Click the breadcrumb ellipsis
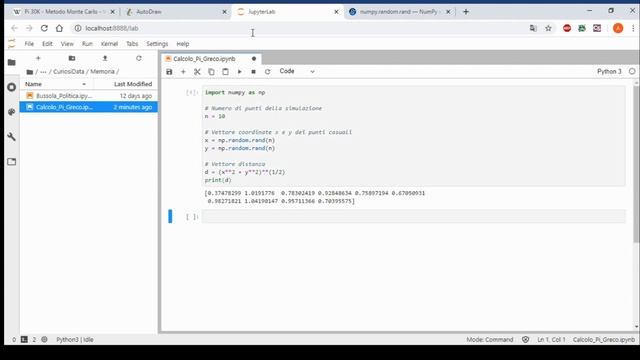Screen dimensions: 640x360 coord(43,72)
